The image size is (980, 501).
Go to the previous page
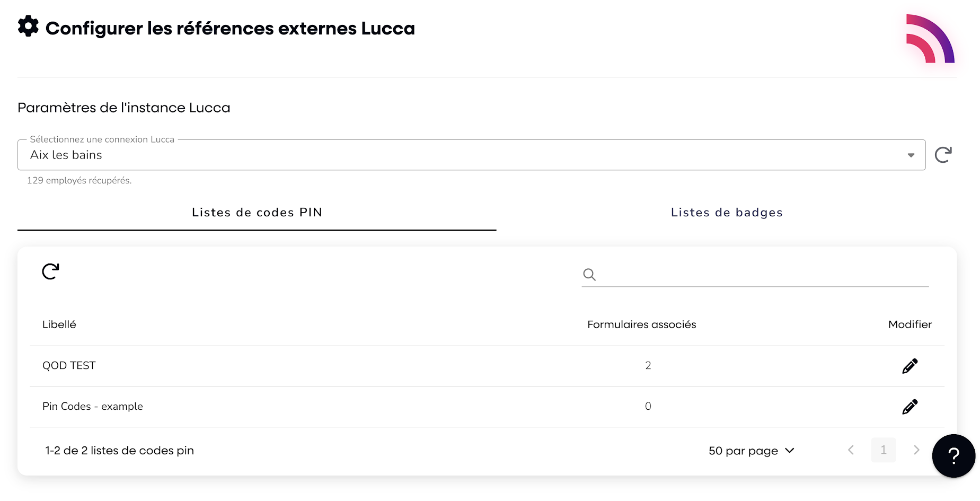pyautogui.click(x=851, y=450)
